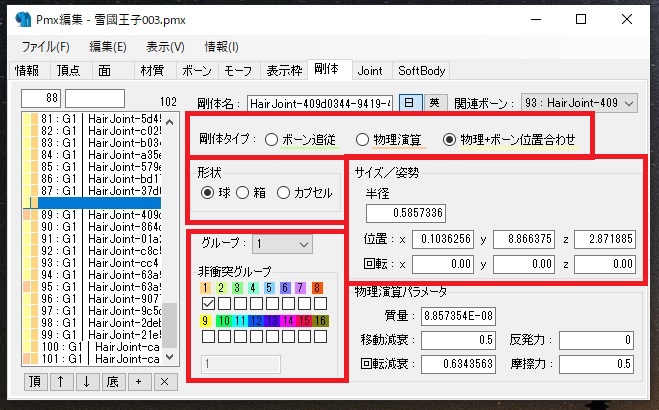This screenshot has height=410, width=659.
Task: Open the 編集(E) menu
Action: 108,47
